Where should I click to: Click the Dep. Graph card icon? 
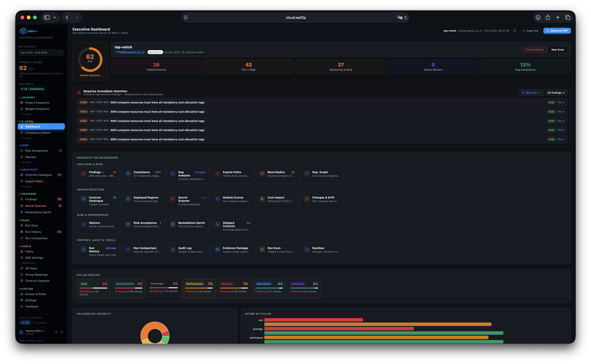click(307, 174)
